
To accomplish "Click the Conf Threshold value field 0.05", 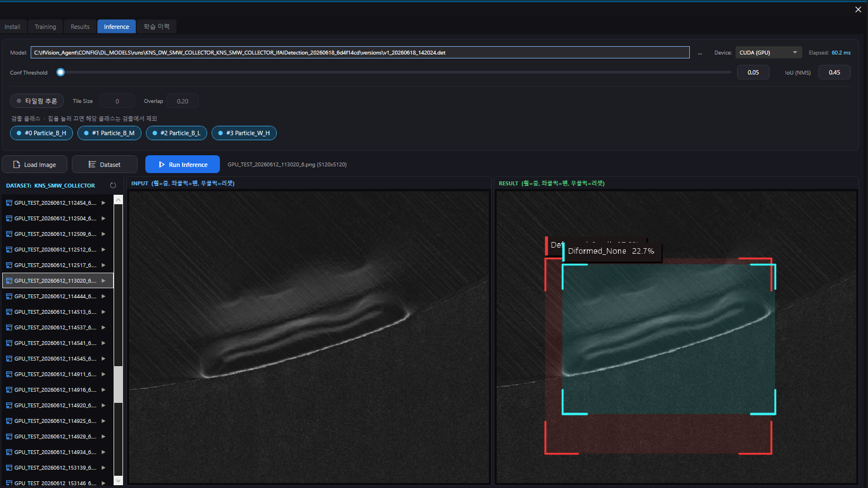I will click(x=753, y=72).
